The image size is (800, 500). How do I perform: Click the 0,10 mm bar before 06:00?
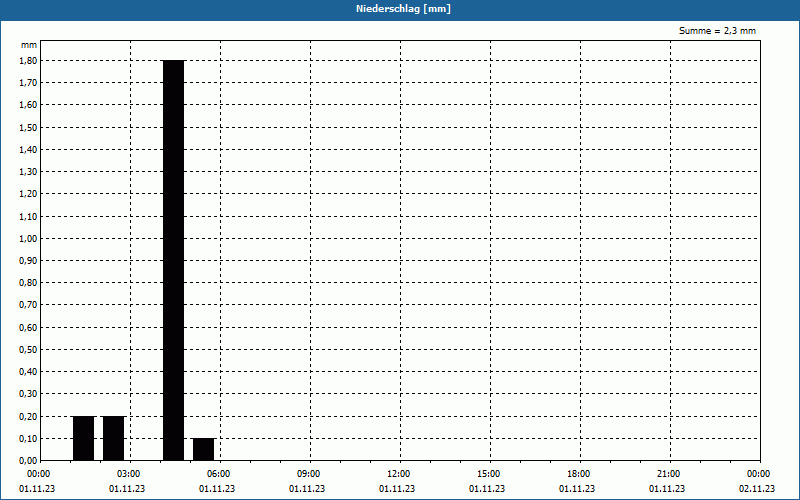[204, 449]
